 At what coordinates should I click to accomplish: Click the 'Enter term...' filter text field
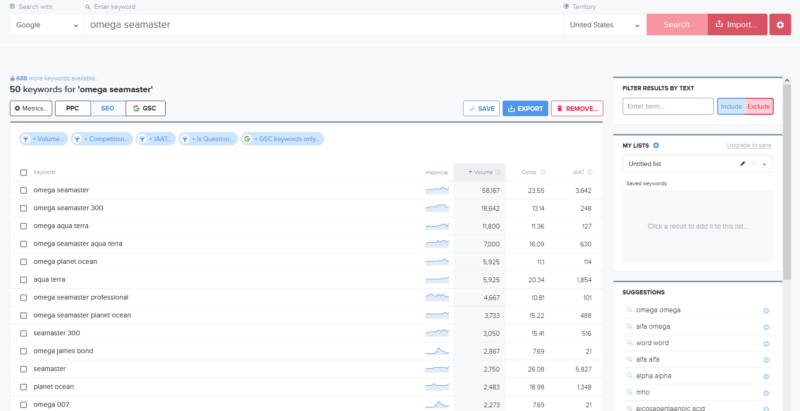pyautogui.click(x=667, y=106)
